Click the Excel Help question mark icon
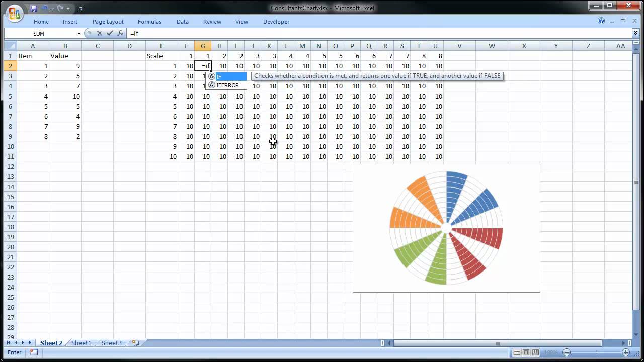 tap(601, 21)
